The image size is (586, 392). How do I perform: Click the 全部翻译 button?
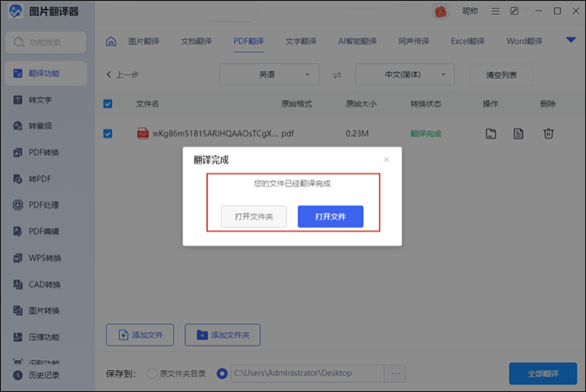(x=543, y=373)
